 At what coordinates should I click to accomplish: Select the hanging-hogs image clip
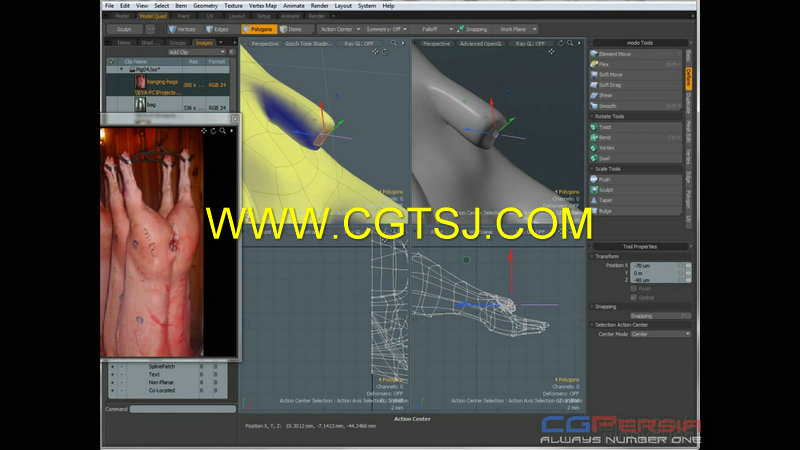click(x=168, y=84)
